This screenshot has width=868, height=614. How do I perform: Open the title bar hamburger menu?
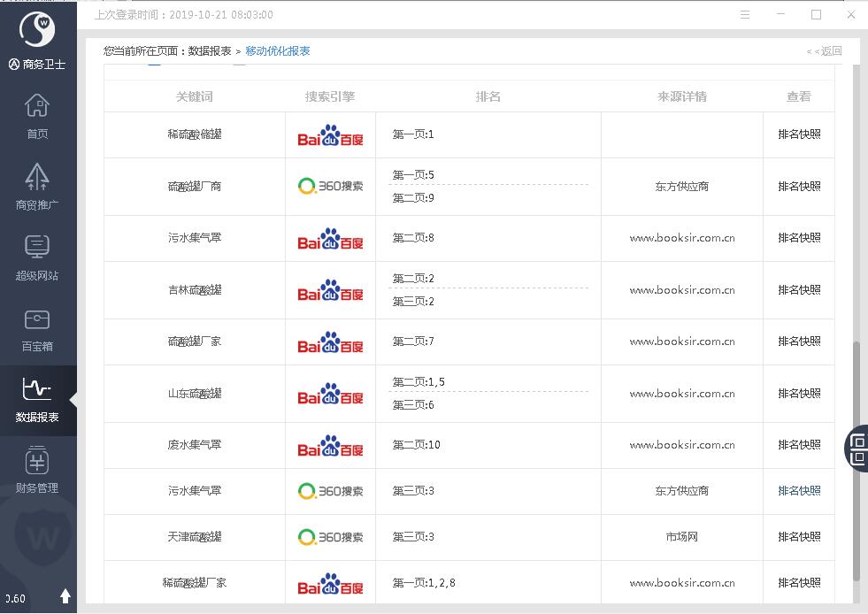pyautogui.click(x=745, y=15)
